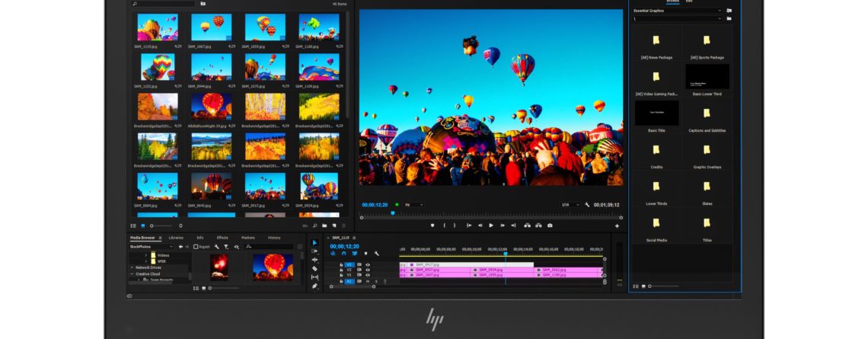Step forward one frame
The width and height of the screenshot is (868, 339).
(503, 225)
